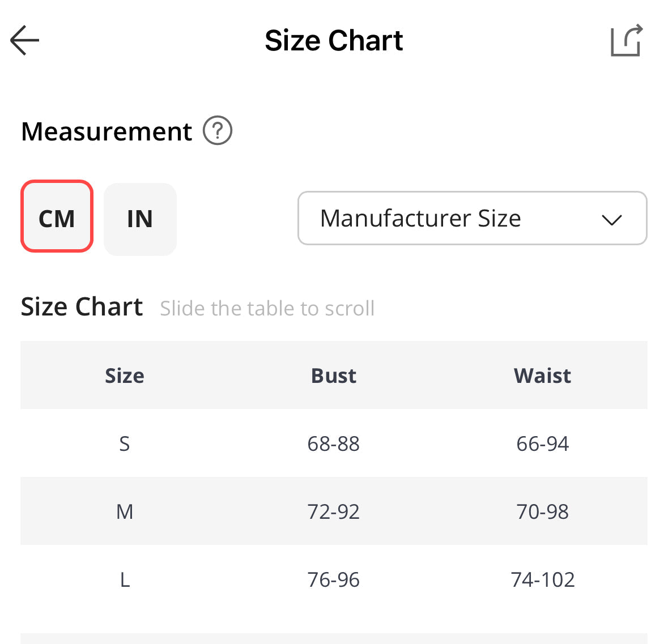Tap waist value 66-94
The image size is (668, 644).
pos(542,443)
